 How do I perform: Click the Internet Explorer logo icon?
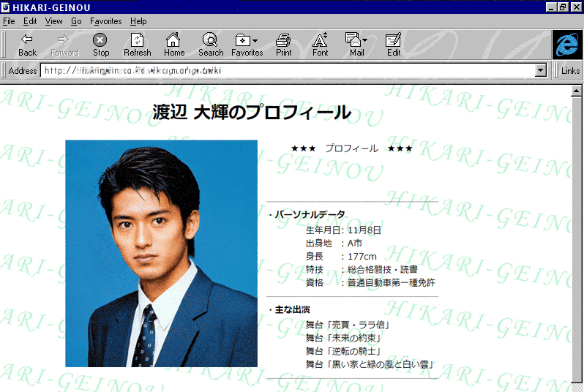tap(567, 45)
